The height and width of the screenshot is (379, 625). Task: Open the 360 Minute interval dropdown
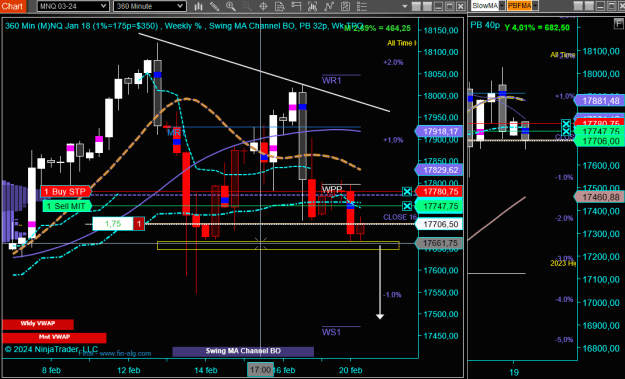point(149,6)
